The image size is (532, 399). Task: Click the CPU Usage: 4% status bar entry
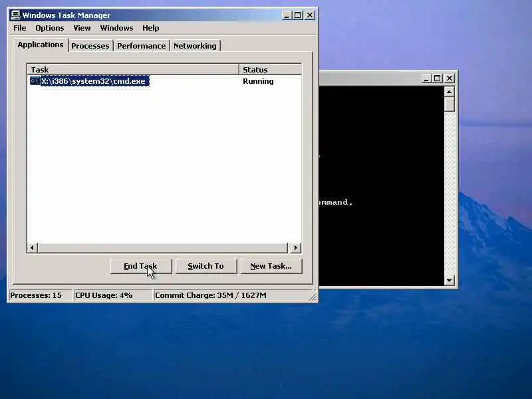[112, 295]
